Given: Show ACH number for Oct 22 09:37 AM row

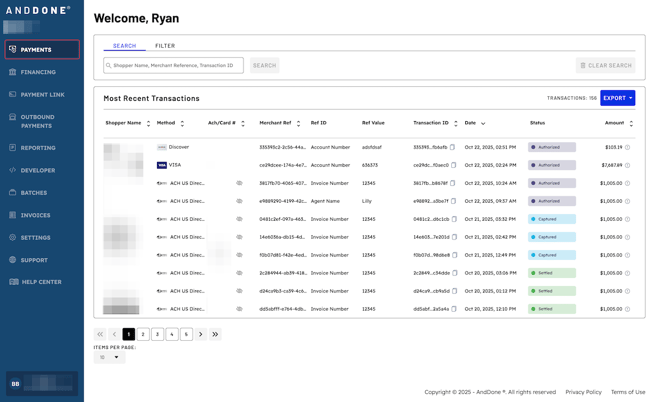Looking at the screenshot, I should click(239, 201).
